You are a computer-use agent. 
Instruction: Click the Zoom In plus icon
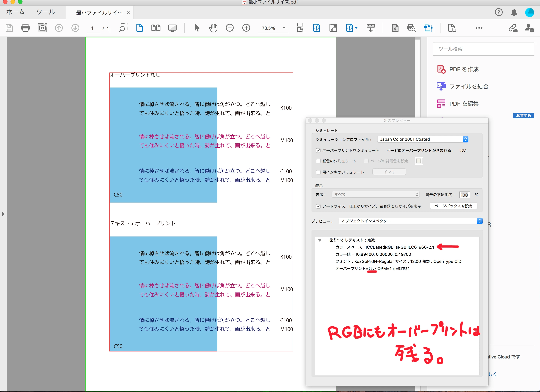click(246, 28)
